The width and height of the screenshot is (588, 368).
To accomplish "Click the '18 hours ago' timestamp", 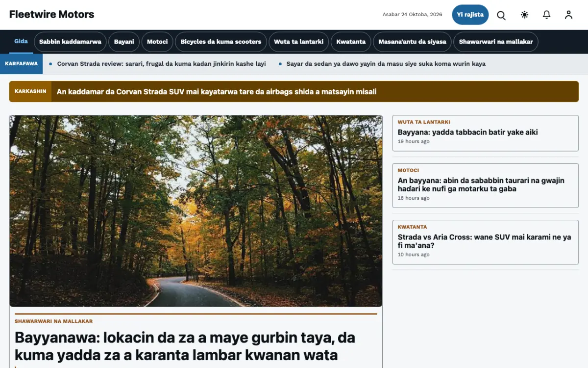I will (414, 198).
